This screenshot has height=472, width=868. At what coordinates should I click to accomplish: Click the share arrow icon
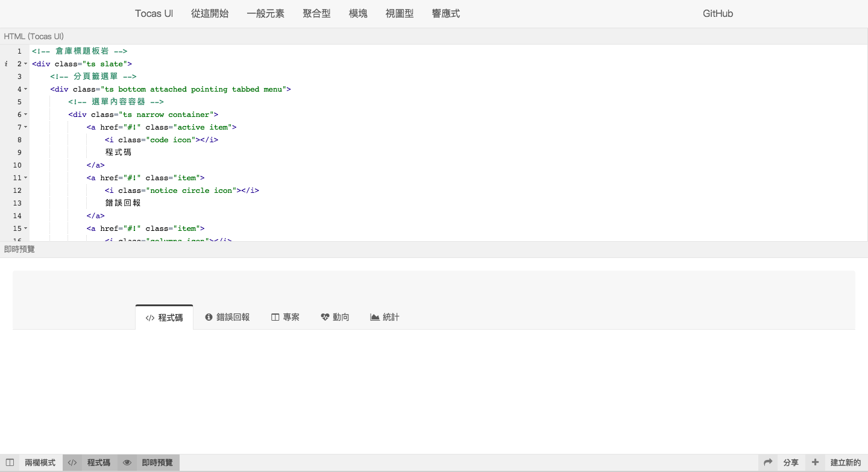tap(768, 462)
